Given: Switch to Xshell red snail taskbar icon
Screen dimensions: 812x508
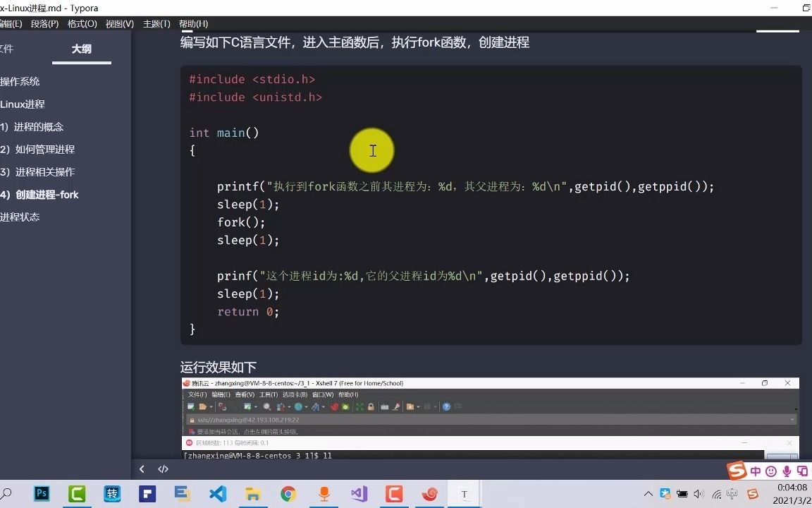Looking at the screenshot, I should coord(429,493).
